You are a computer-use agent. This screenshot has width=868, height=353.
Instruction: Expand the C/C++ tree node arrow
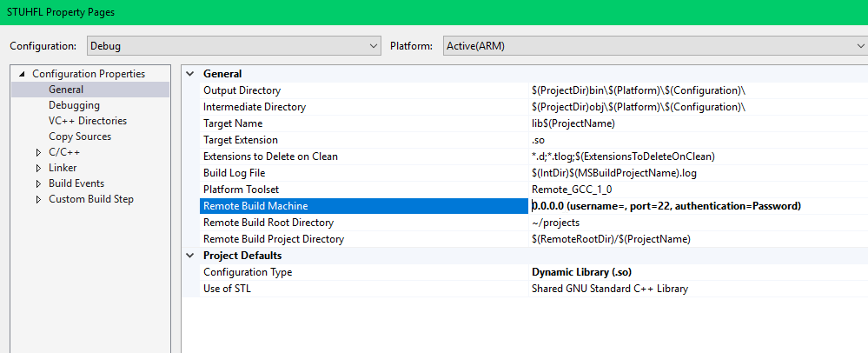[x=38, y=152]
